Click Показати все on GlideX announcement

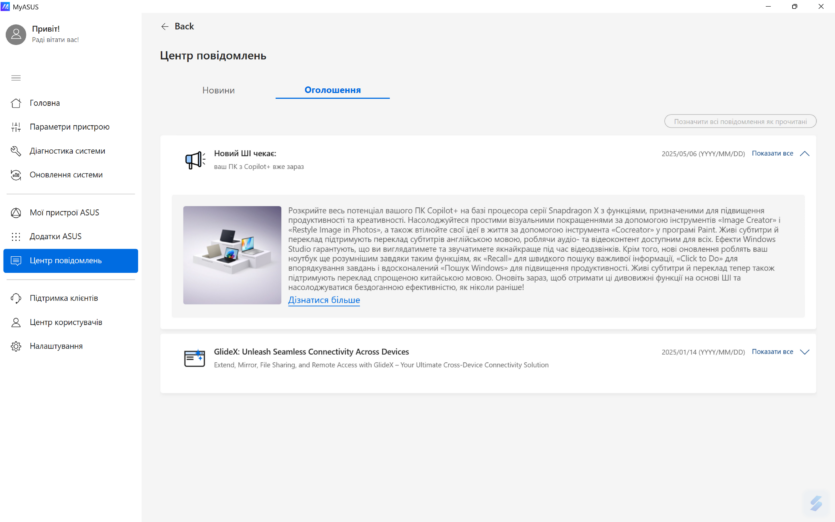tap(772, 352)
